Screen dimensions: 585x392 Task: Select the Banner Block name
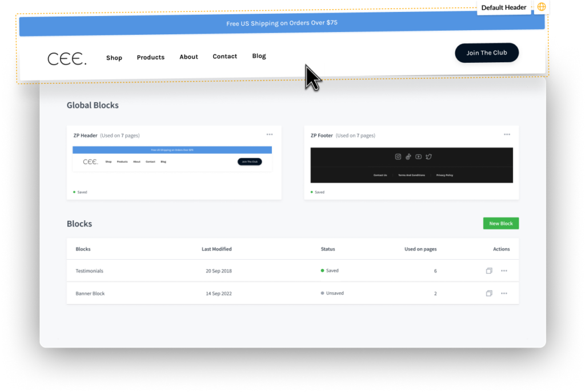90,293
